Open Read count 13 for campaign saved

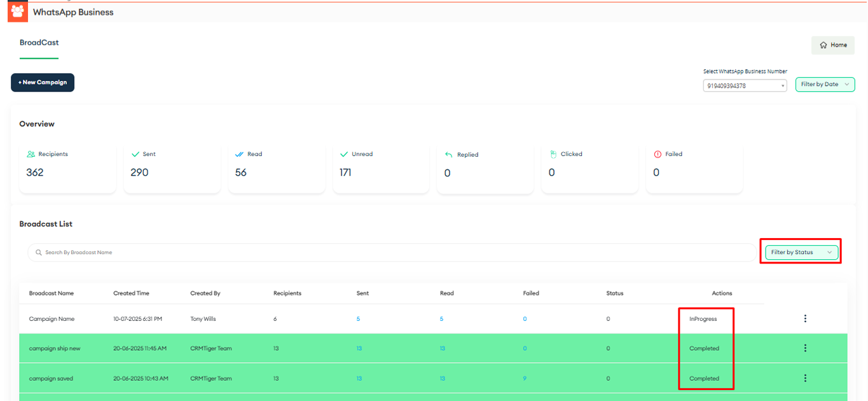[443, 379]
